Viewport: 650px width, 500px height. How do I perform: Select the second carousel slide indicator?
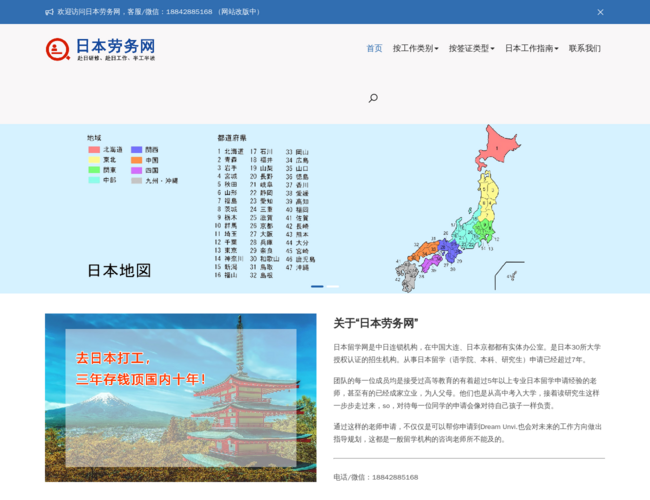point(333,286)
